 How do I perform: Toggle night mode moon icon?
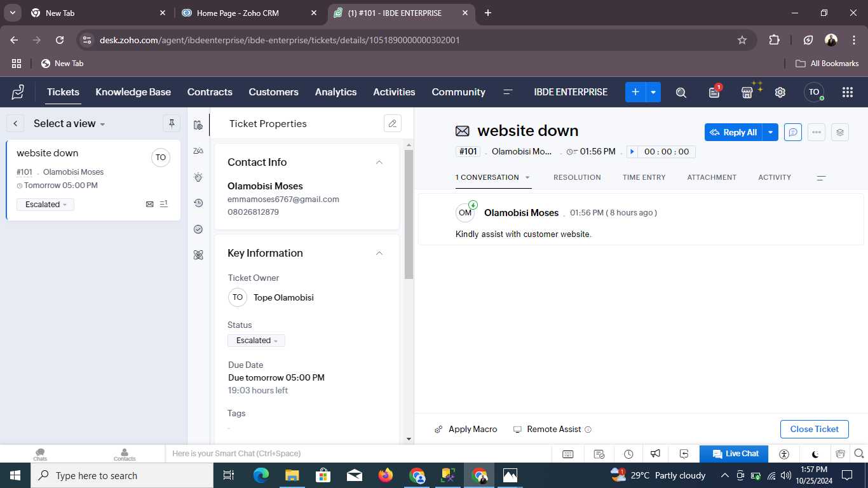815,454
